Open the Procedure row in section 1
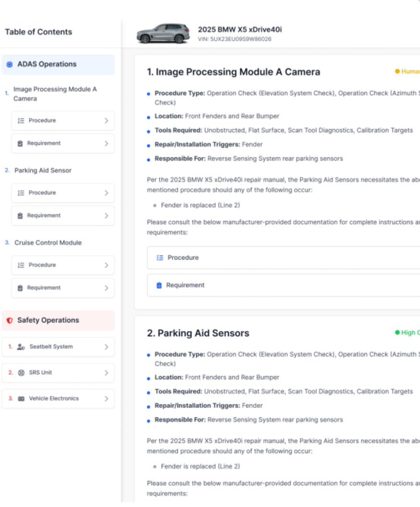420x507 pixels. tap(284, 258)
